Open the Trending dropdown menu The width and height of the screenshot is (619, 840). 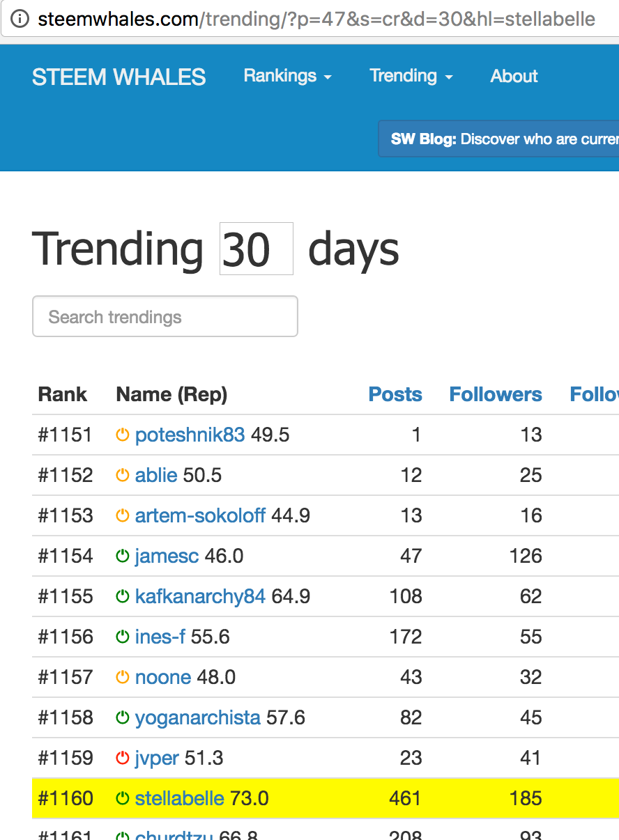[x=411, y=76]
